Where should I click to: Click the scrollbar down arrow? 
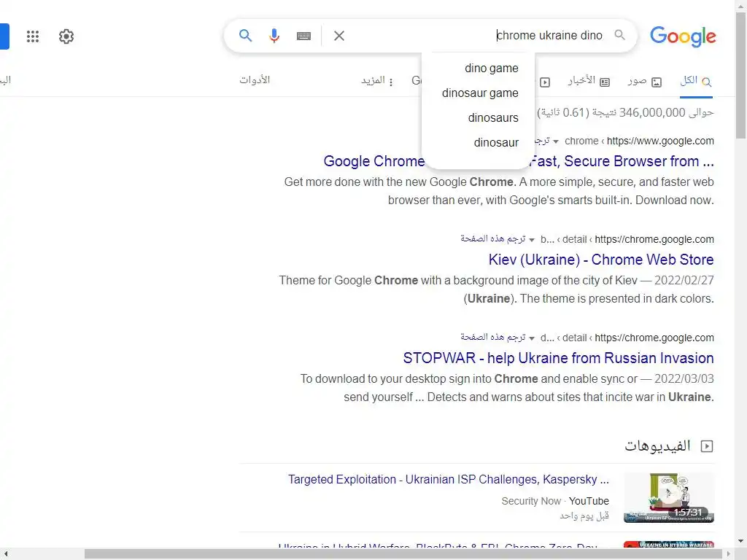pos(741,542)
